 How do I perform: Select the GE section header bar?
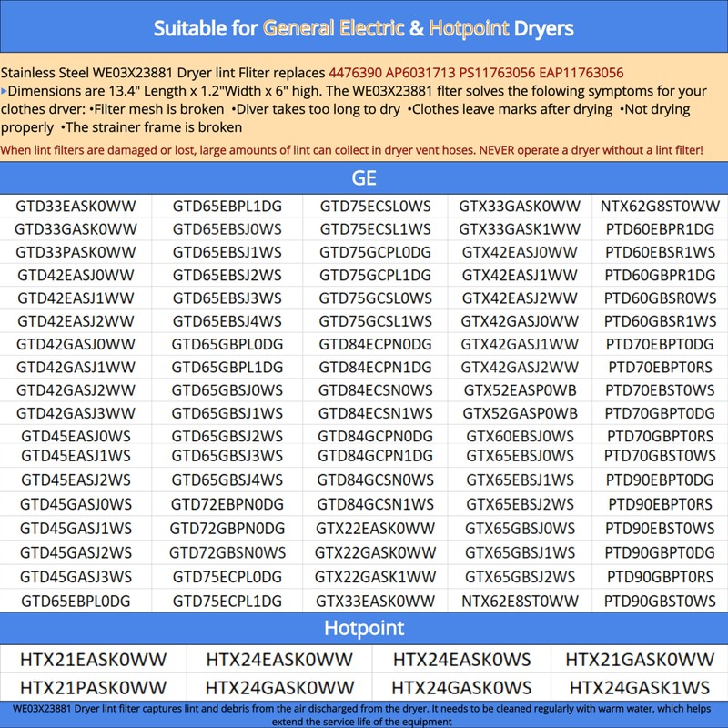(364, 177)
